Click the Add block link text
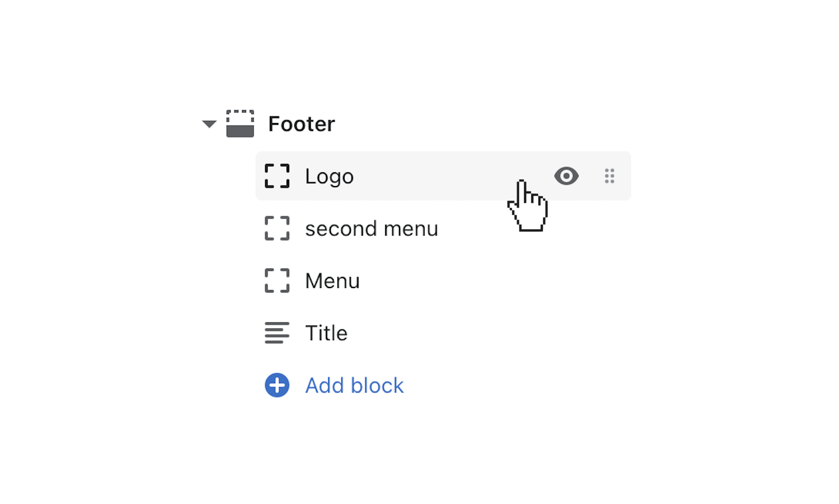Screen dimensions: 839x504 [x=354, y=385]
